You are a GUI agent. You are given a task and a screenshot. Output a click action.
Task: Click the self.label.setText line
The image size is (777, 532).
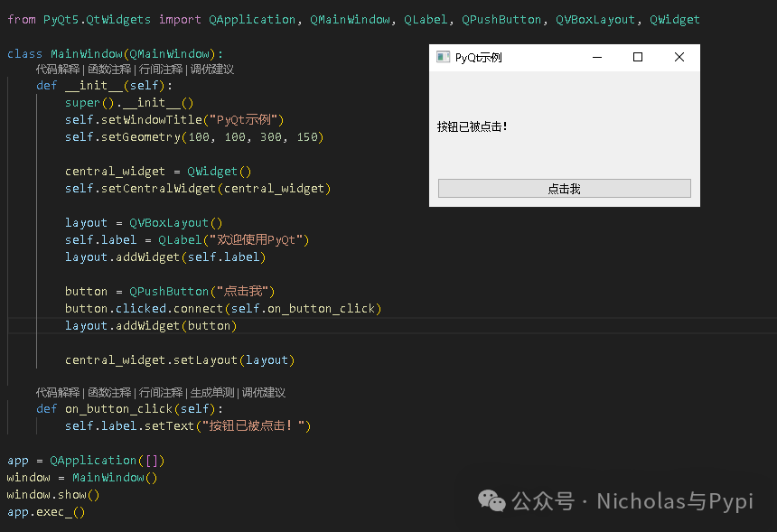[188, 426]
